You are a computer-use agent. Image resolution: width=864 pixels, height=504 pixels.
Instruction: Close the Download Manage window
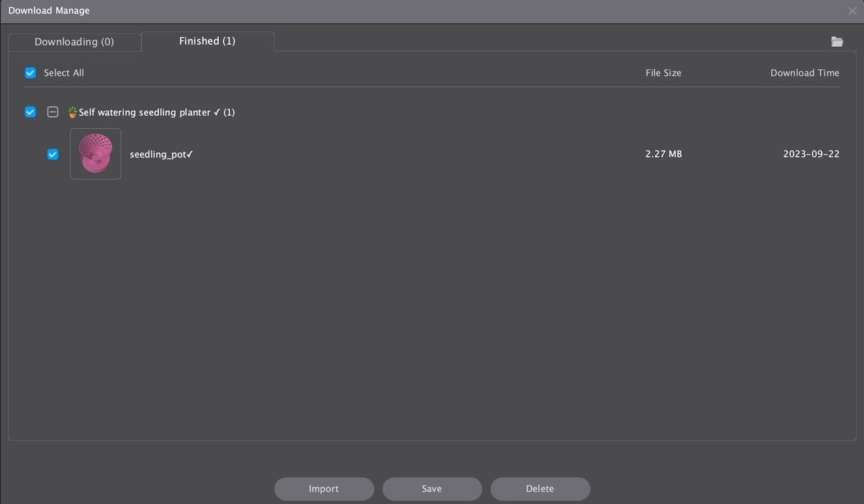(x=852, y=11)
